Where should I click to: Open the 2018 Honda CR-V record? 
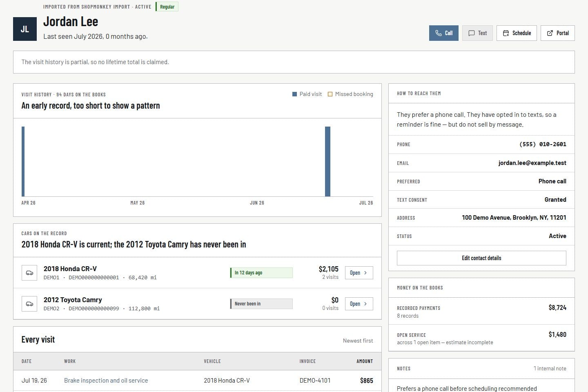[x=359, y=273]
